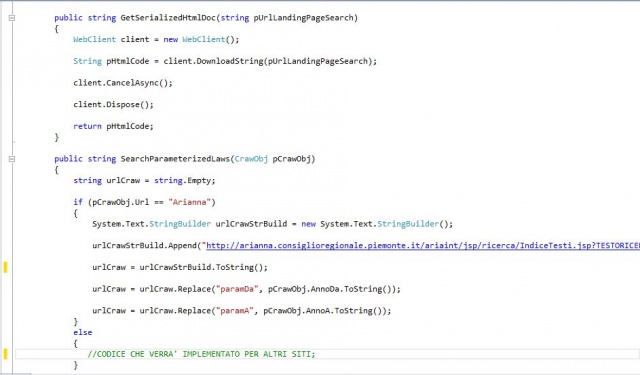Collapse the GetSerializedHtmlDoc method outline

point(12,18)
